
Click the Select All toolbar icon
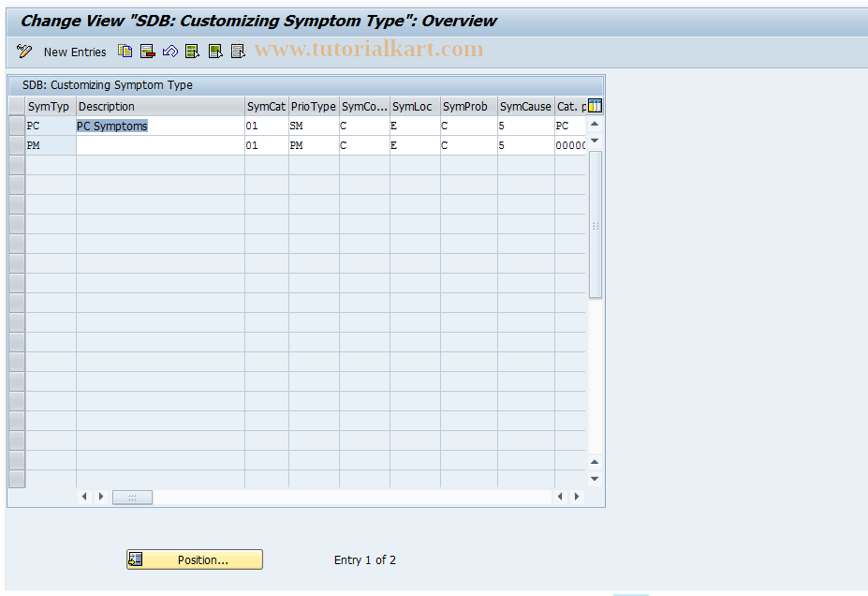pos(193,52)
